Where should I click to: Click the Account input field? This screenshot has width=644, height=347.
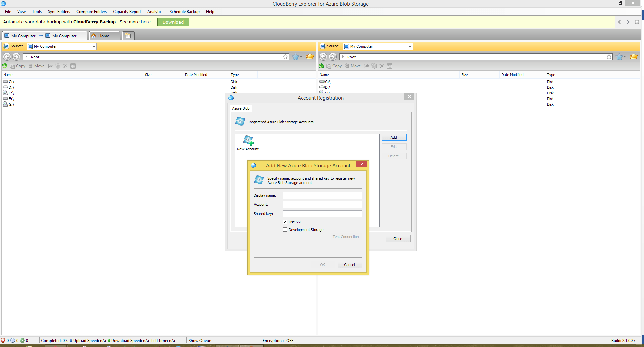tap(322, 204)
